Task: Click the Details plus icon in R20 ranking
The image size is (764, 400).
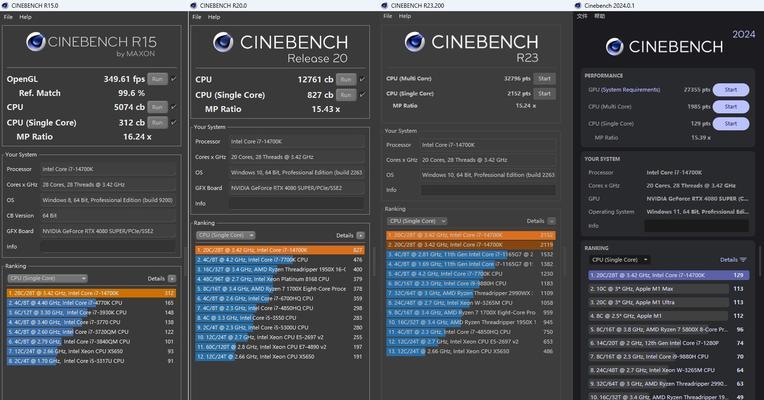Action: coord(361,235)
